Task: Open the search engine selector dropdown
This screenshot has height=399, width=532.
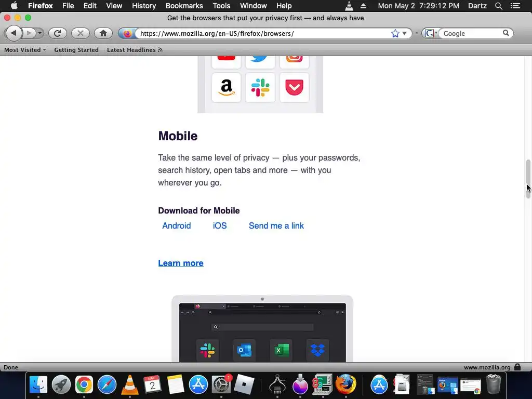Action: pyautogui.click(x=431, y=33)
